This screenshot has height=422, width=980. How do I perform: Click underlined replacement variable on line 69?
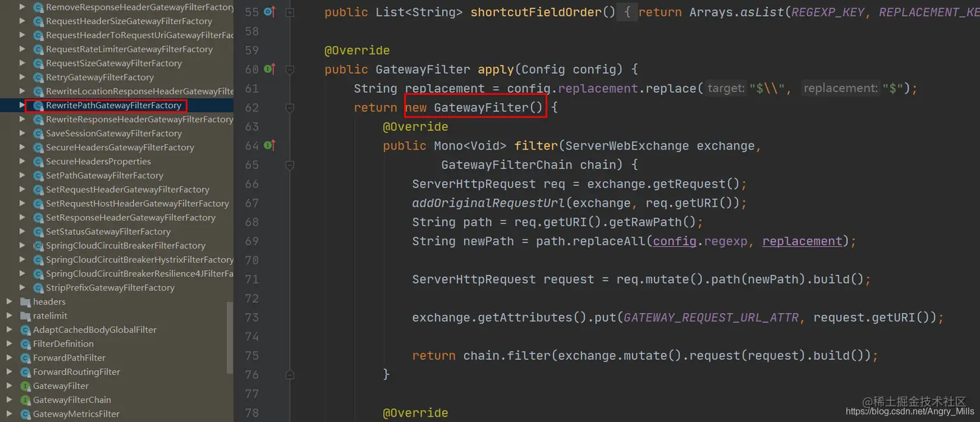[x=802, y=241]
